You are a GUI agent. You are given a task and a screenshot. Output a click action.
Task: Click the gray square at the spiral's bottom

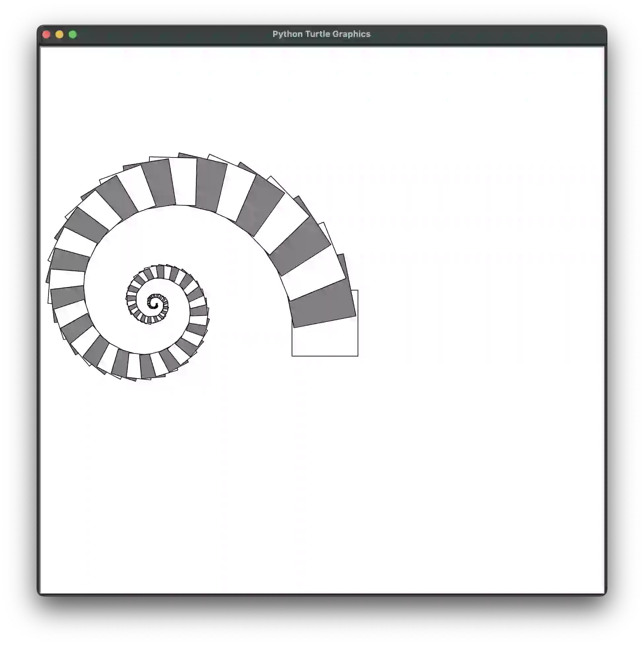coord(147,366)
